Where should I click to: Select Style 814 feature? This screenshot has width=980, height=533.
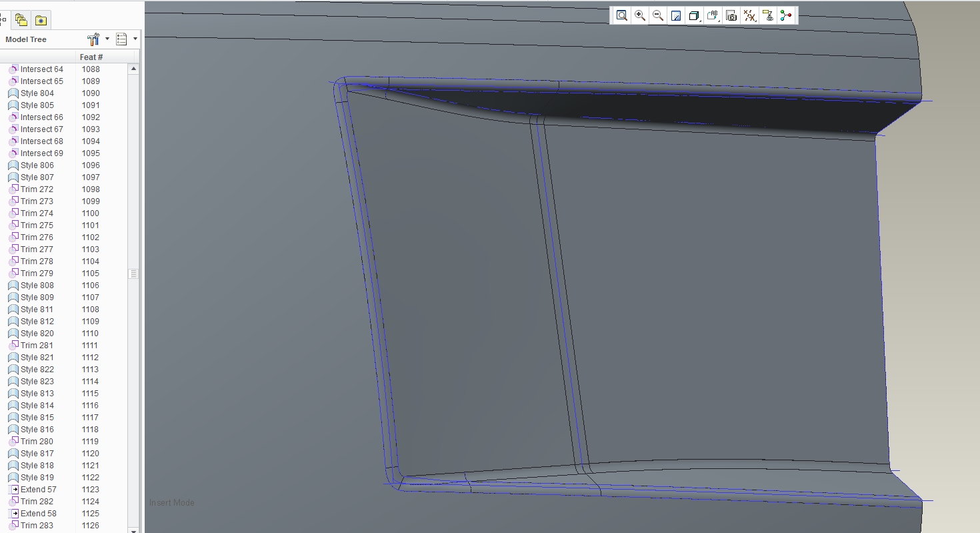[37, 406]
